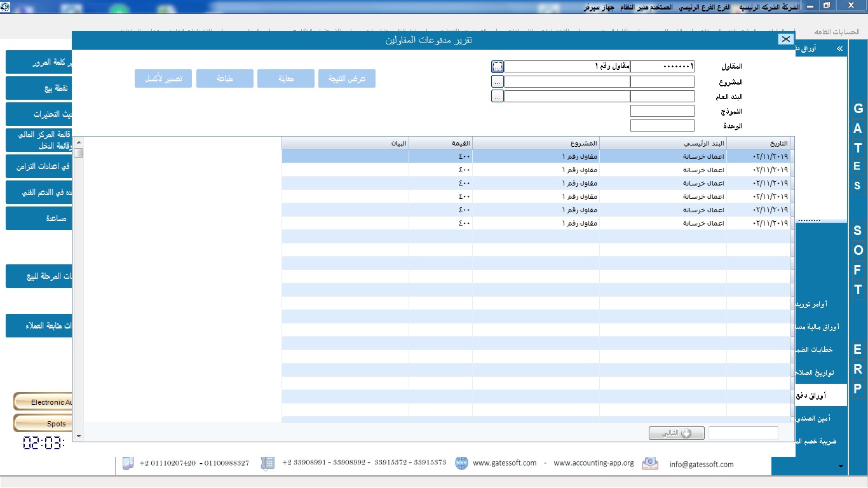This screenshot has width=868, height=488.
Task: Click the اعدادات التزامن sync settings button
Action: [39, 166]
